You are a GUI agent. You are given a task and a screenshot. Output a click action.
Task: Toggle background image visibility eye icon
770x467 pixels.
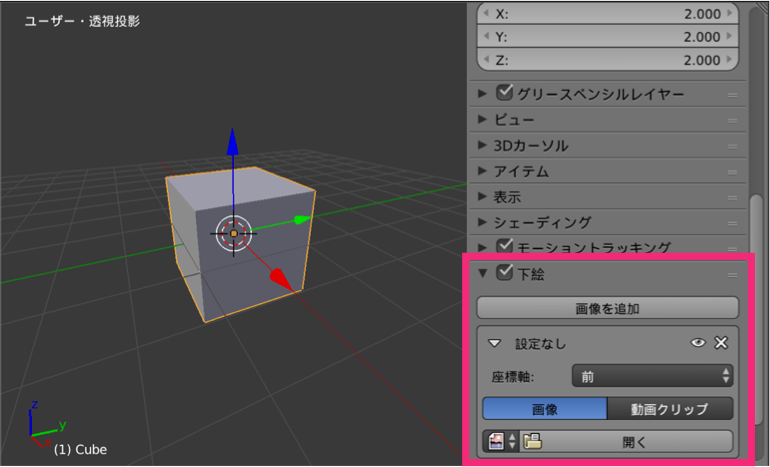tap(699, 343)
